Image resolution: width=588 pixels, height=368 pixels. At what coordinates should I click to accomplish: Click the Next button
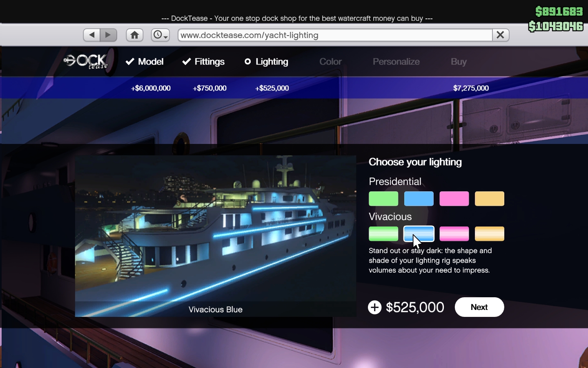pyautogui.click(x=479, y=307)
